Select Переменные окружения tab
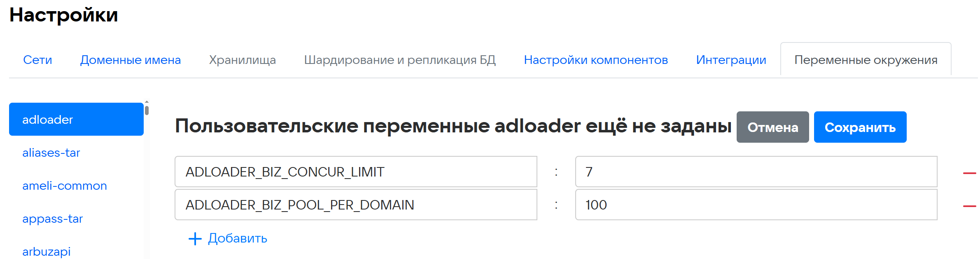This screenshot has height=259, width=980. [866, 60]
